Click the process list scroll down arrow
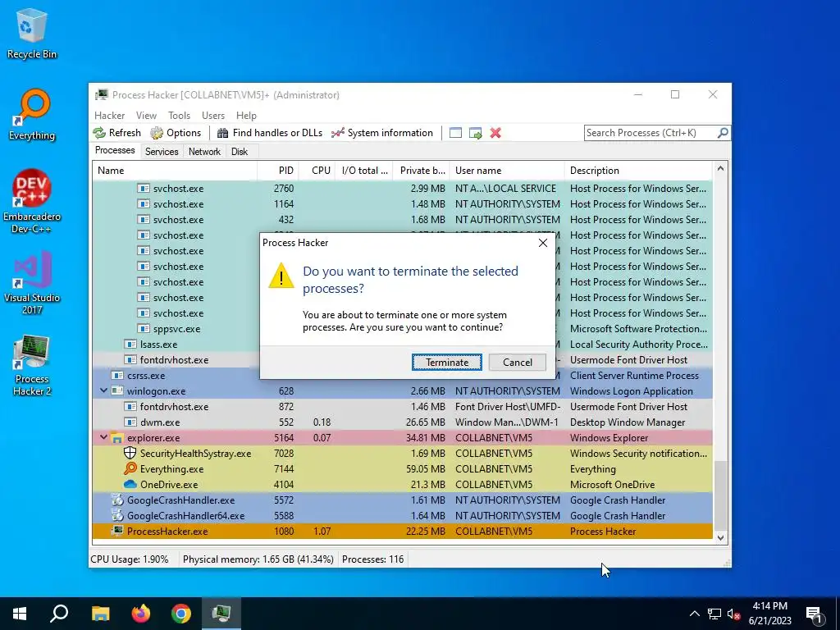The image size is (840, 630). coord(720,538)
